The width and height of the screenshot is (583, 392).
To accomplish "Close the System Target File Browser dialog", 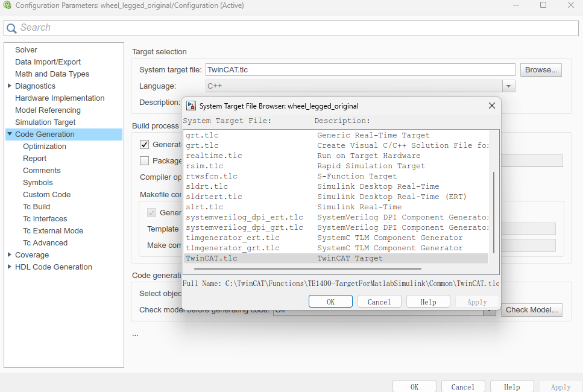I will tap(491, 106).
